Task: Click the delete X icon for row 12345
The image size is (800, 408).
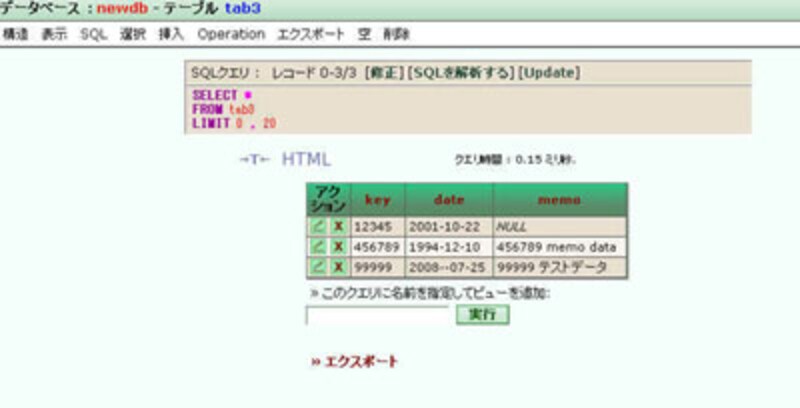Action: point(339,227)
